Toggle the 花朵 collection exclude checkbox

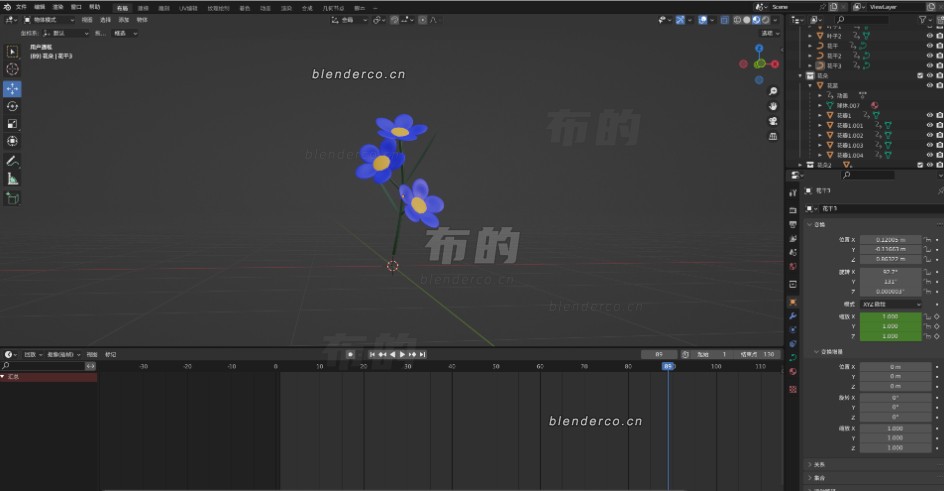920,76
